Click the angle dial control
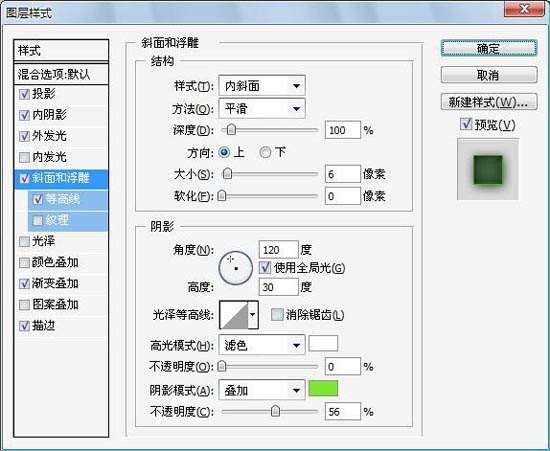 235,268
